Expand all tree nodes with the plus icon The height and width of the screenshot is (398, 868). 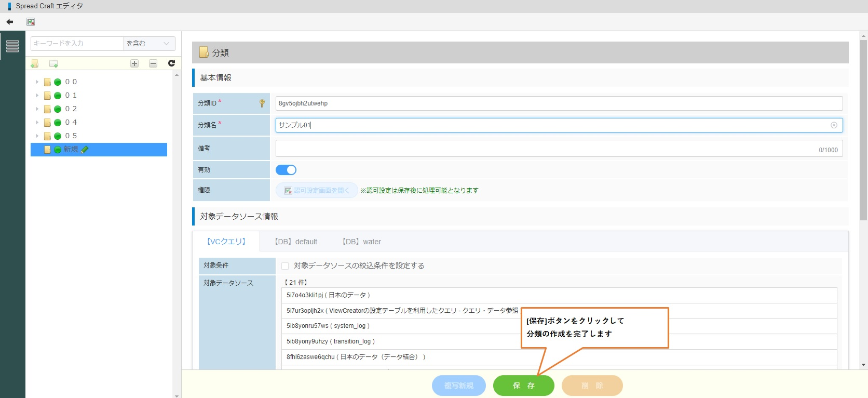tap(134, 63)
